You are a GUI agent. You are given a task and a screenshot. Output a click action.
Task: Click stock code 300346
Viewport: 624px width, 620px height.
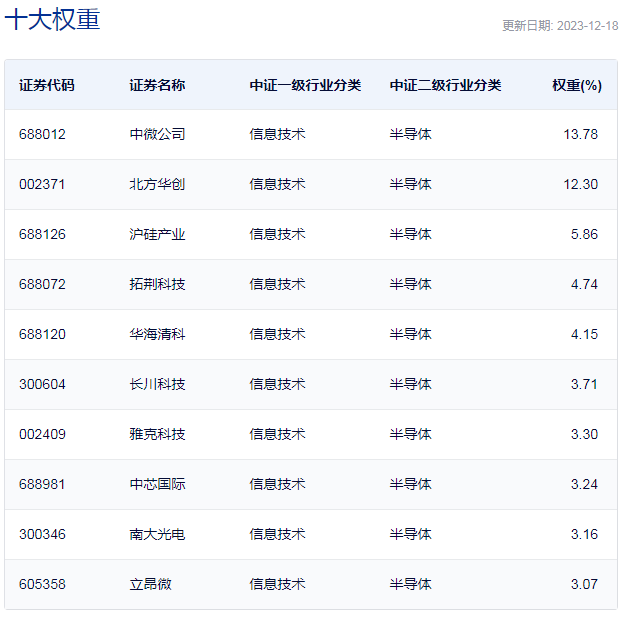(x=42, y=534)
